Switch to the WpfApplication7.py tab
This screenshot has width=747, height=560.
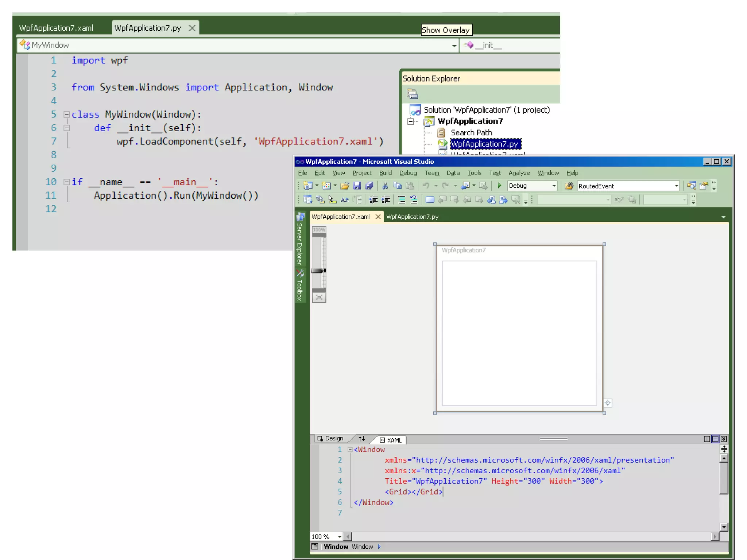click(x=412, y=217)
